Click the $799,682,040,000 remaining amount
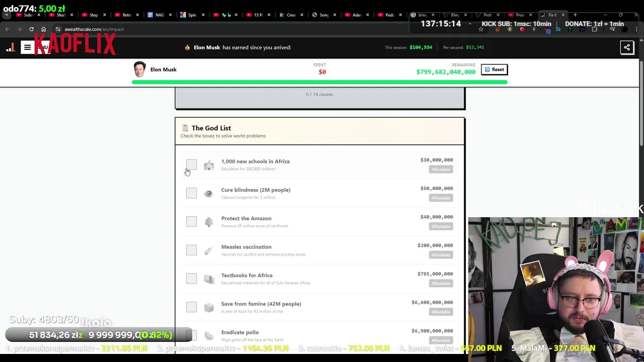 coord(446,72)
